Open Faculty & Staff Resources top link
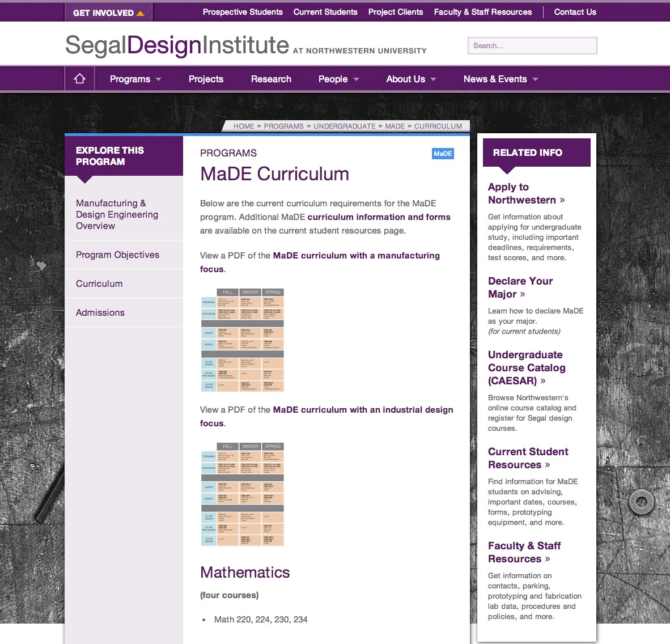This screenshot has width=670, height=644. (483, 12)
